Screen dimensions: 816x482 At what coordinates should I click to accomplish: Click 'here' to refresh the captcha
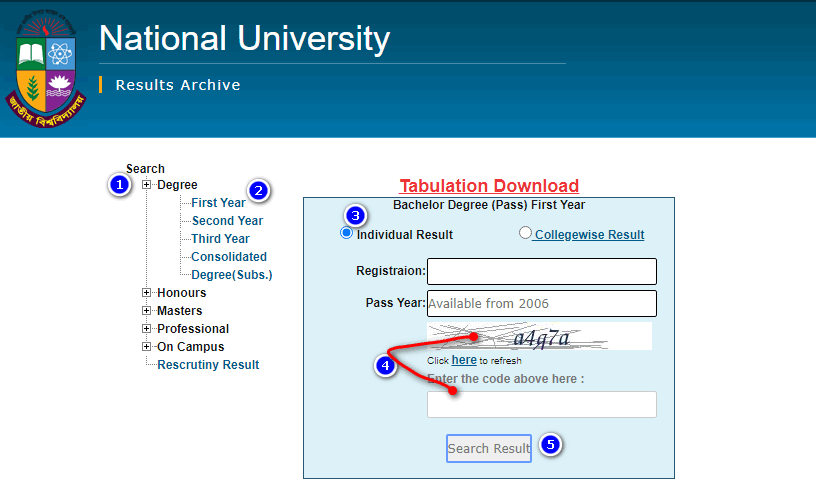point(464,360)
